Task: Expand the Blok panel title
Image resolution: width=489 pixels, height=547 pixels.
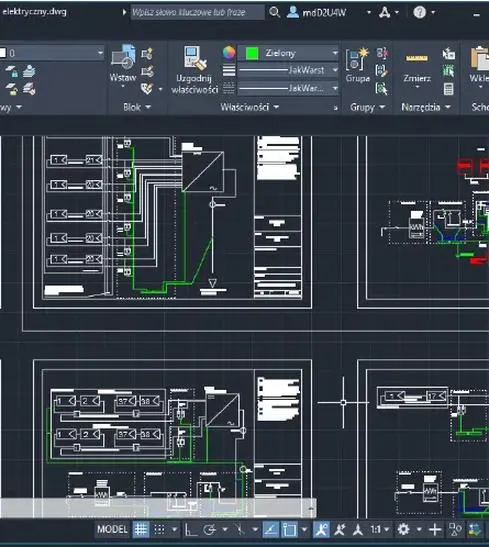Action: coord(137,107)
